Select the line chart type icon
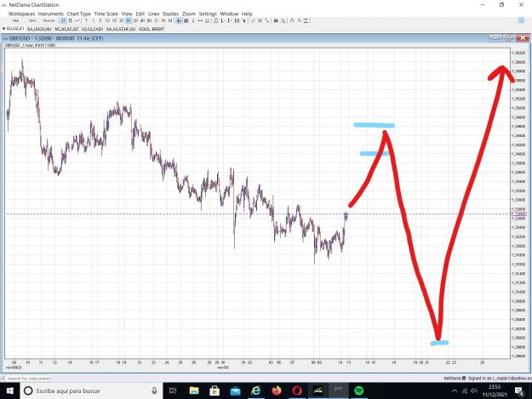The width and height of the screenshot is (532, 399). coord(77,20)
